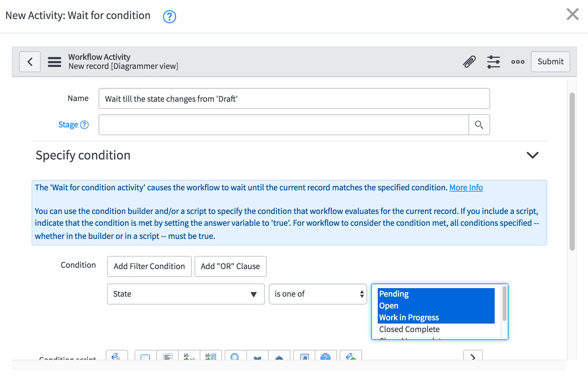Open the personalize form sliders icon
Image resolution: width=588 pixels, height=380 pixels.
[x=493, y=62]
